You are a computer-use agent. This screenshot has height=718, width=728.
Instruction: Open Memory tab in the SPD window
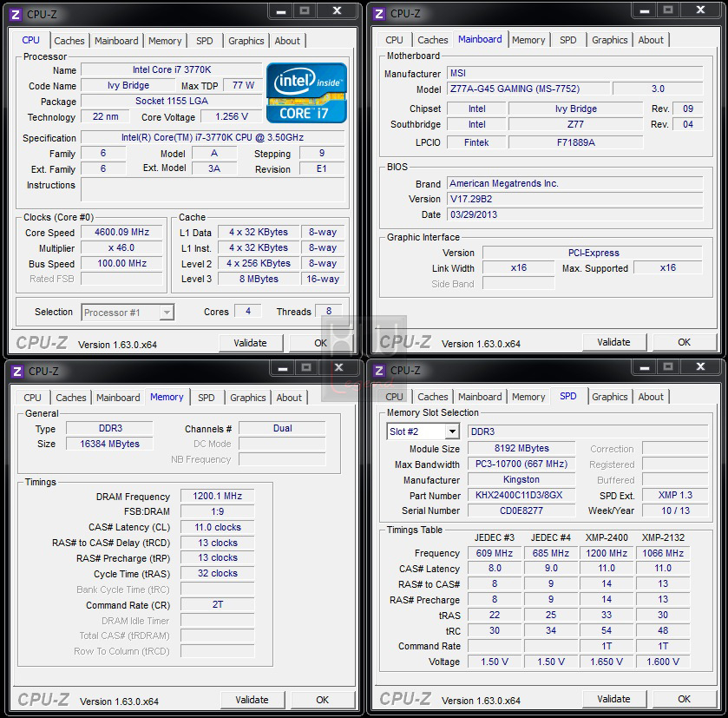point(528,397)
